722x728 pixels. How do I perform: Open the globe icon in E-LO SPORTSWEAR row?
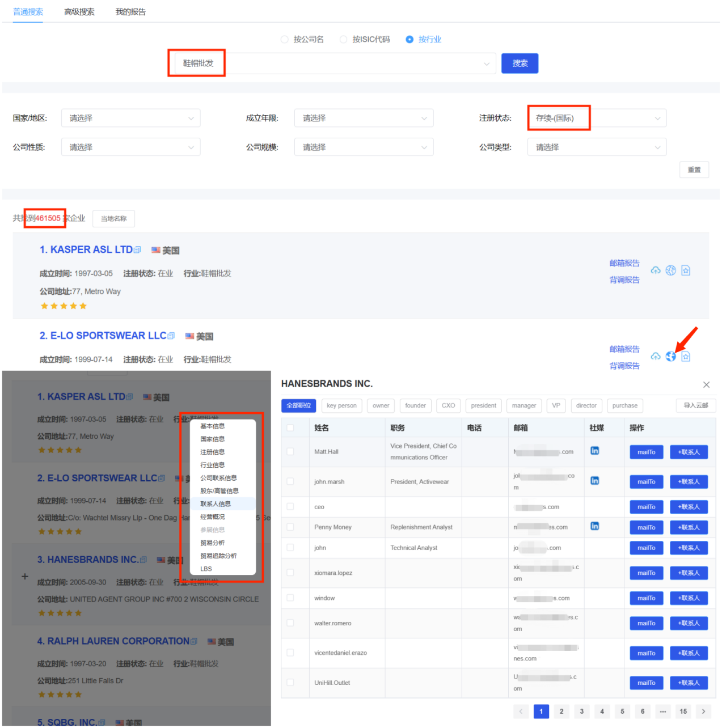coord(671,357)
